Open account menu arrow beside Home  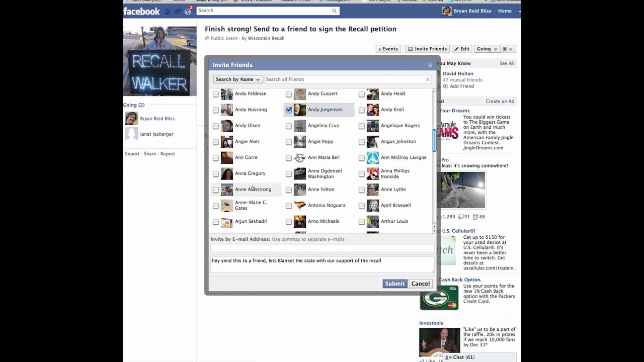[x=519, y=11]
